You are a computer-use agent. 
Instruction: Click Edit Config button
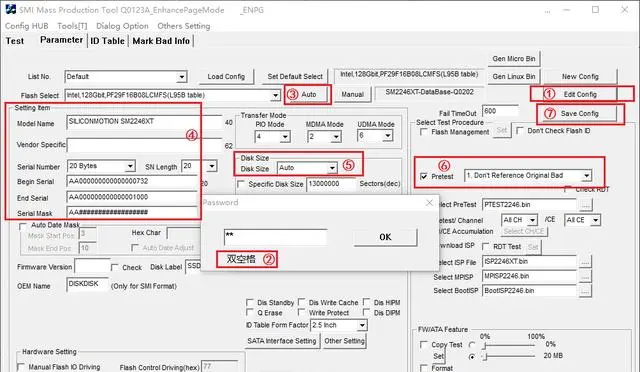coord(580,94)
